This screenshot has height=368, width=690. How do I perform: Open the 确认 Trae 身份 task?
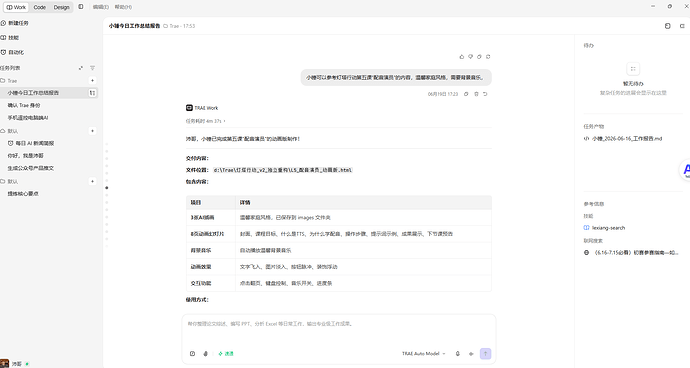pos(24,105)
